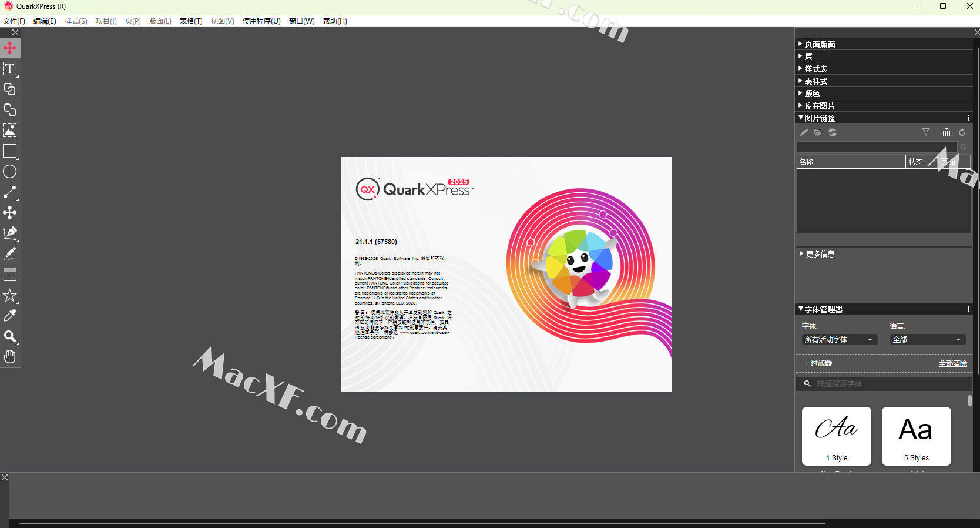Screen dimensions: 980x528
Task: Open the 字体管理器 panel options menu
Action: [x=968, y=309]
